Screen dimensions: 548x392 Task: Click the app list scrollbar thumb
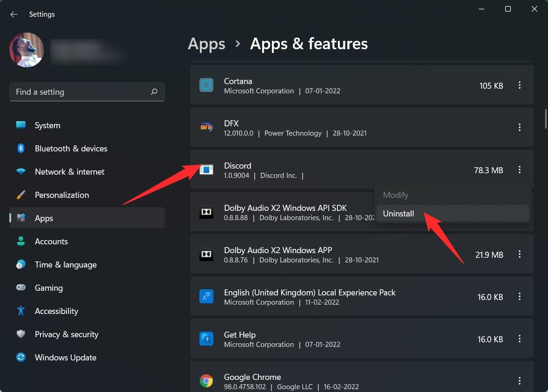(546, 119)
